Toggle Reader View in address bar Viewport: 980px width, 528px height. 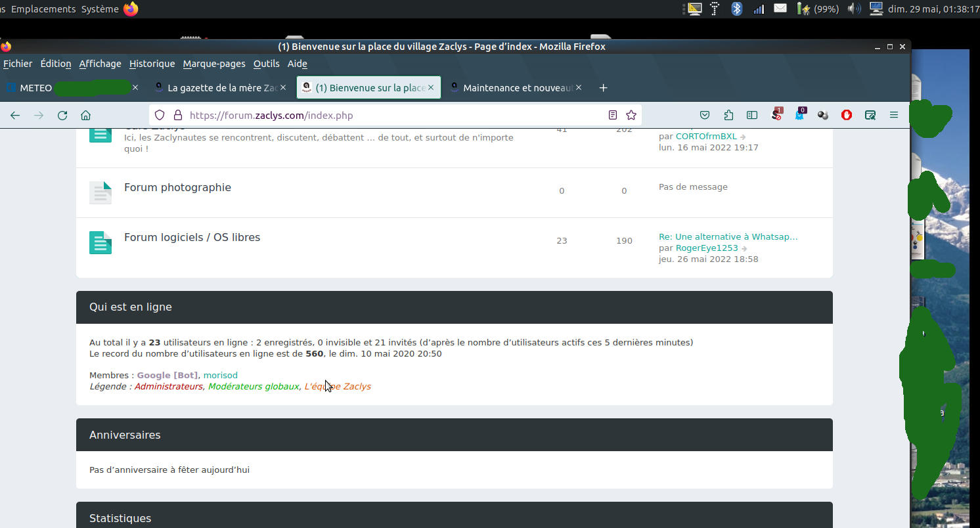613,116
